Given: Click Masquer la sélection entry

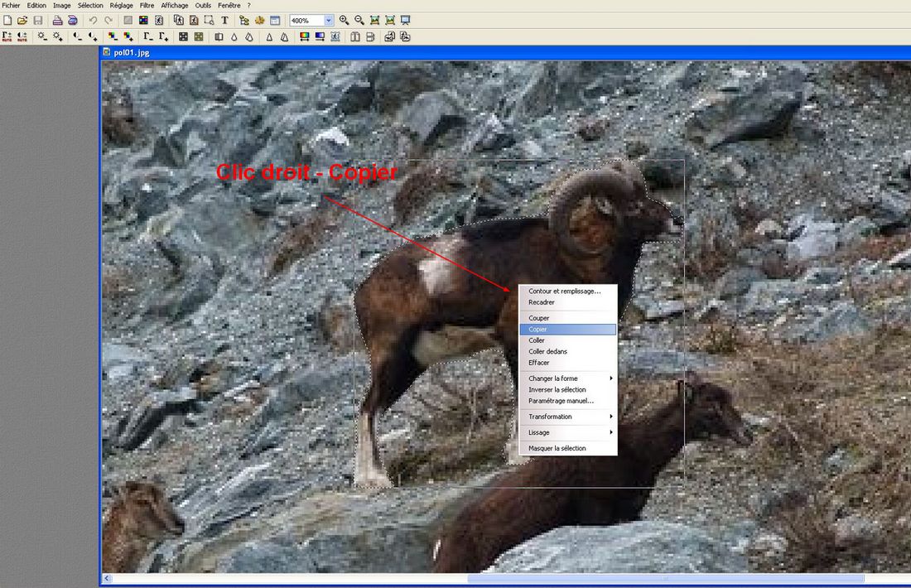Looking at the screenshot, I should 557,449.
